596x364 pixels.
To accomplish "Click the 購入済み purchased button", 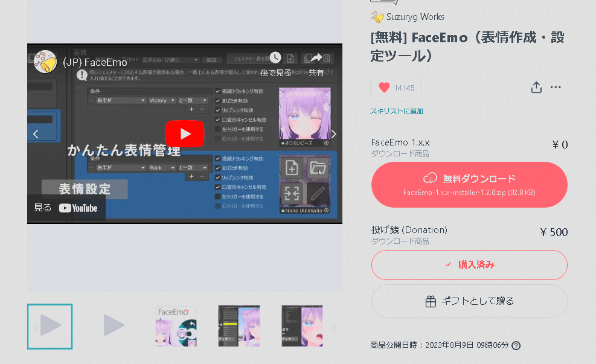I will (469, 265).
